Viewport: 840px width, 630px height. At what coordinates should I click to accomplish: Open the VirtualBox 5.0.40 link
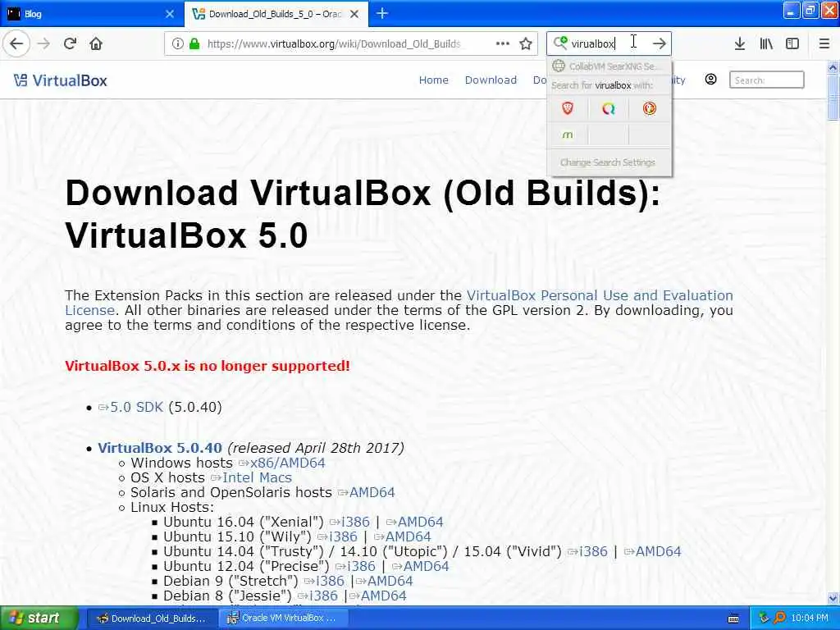(160, 448)
